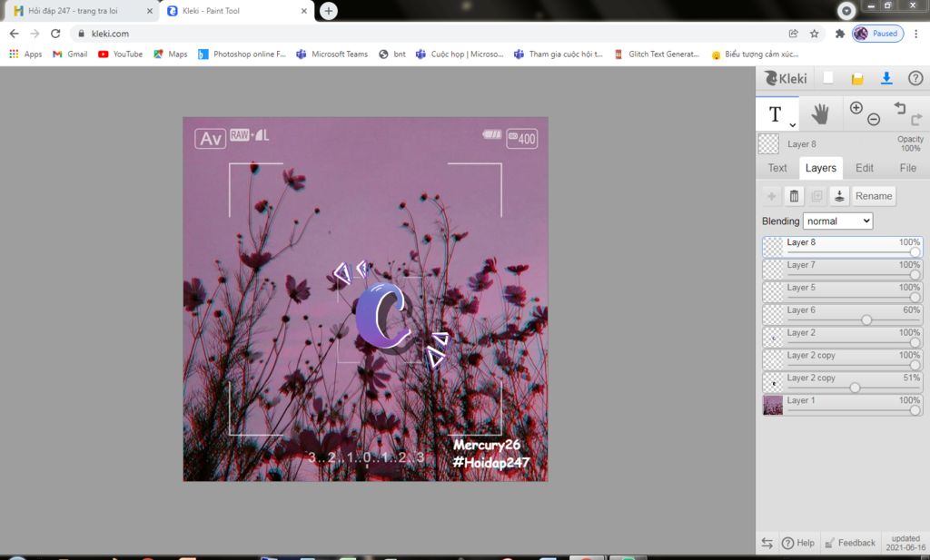Open the Blending mode dropdown
Viewport: 930px width, 560px height.
coord(837,221)
